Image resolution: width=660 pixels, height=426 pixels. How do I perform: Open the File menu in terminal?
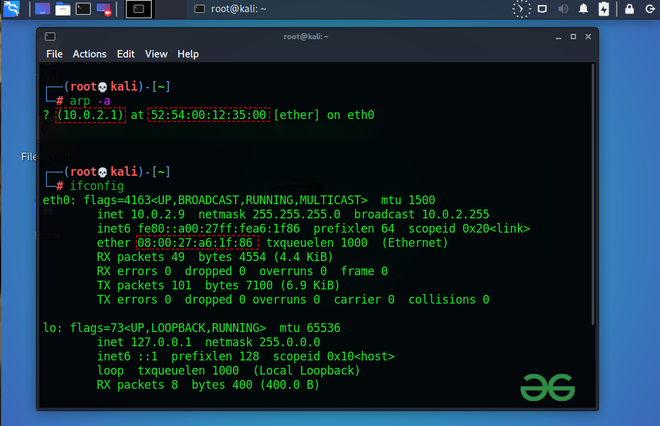[54, 54]
